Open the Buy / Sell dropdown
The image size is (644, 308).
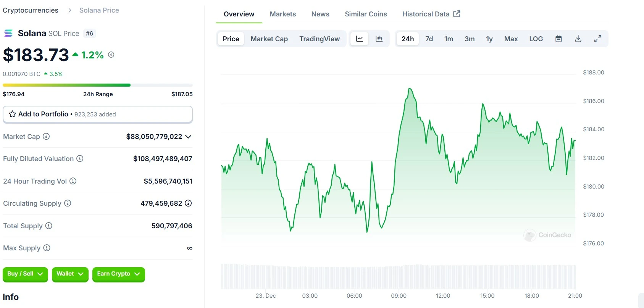coord(25,274)
